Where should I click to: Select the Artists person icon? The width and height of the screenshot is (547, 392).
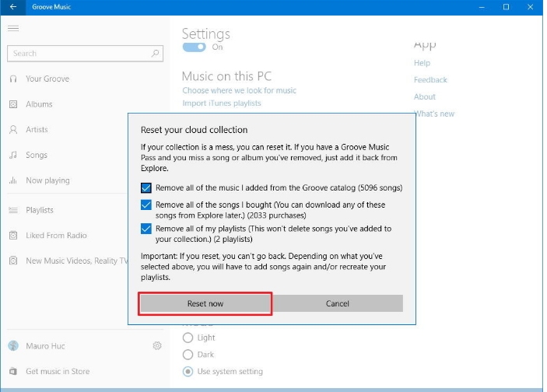click(x=13, y=130)
